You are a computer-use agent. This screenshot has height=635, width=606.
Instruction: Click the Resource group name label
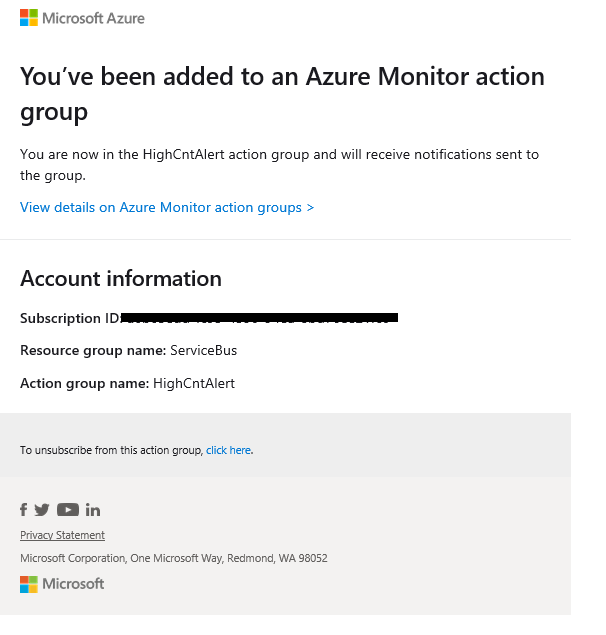click(93, 350)
